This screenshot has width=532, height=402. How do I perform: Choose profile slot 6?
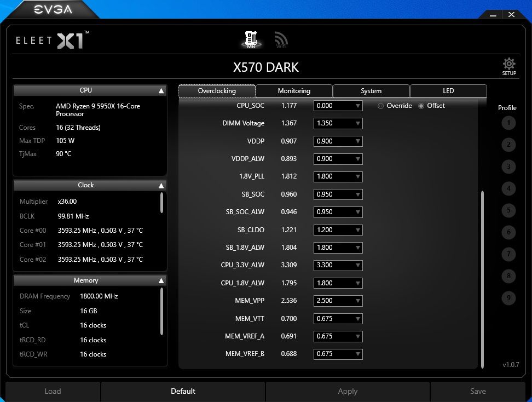coord(508,232)
